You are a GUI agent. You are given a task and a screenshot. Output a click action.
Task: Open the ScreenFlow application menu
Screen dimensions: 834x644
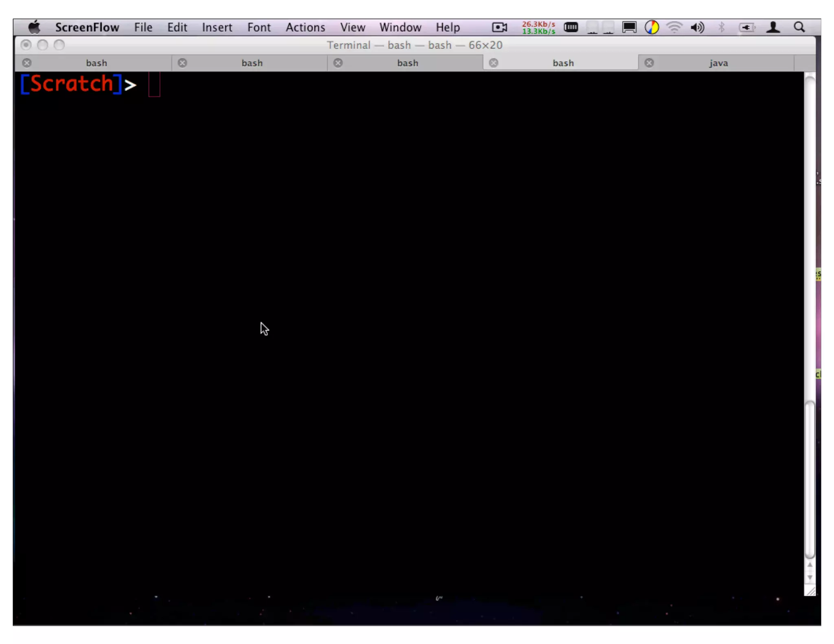click(x=87, y=27)
